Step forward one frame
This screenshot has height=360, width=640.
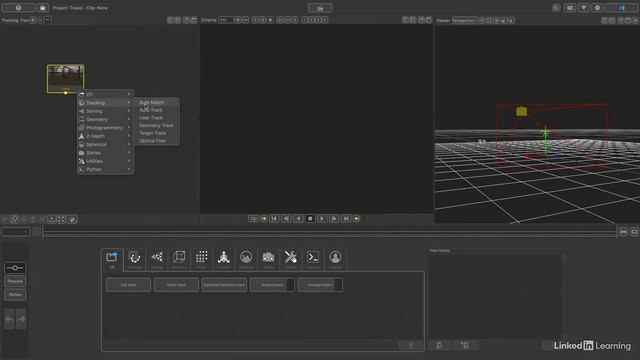coord(334,219)
